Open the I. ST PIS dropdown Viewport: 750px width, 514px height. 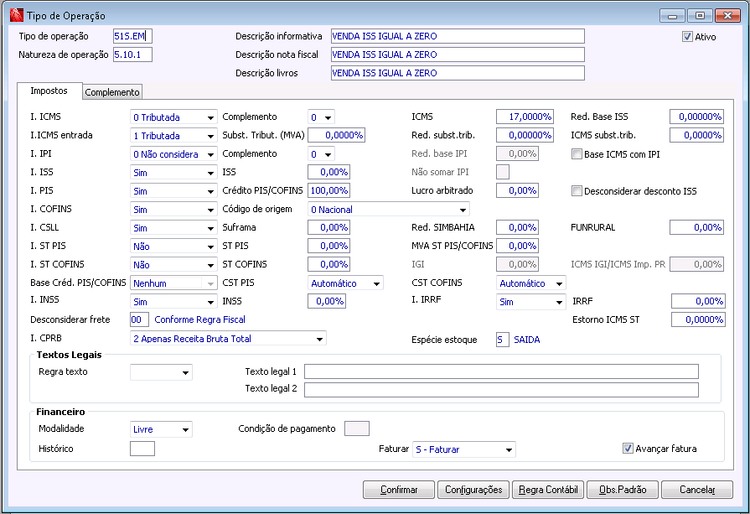pos(173,246)
